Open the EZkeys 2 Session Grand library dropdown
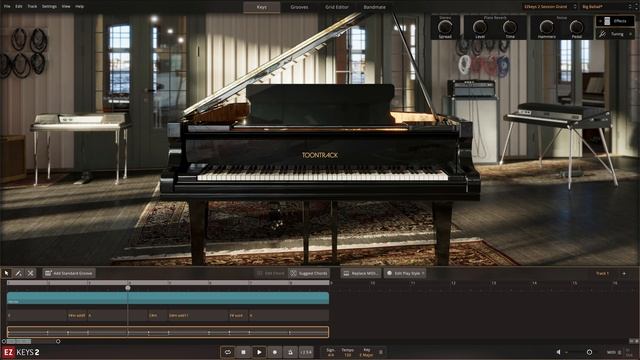The image size is (640, 360). click(550, 7)
